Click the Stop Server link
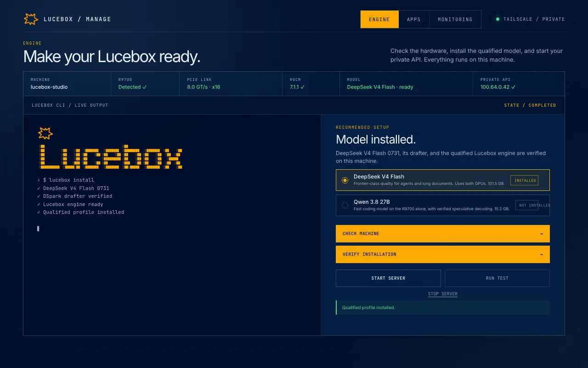Screen dimensions: 588x368 click(x=443, y=294)
